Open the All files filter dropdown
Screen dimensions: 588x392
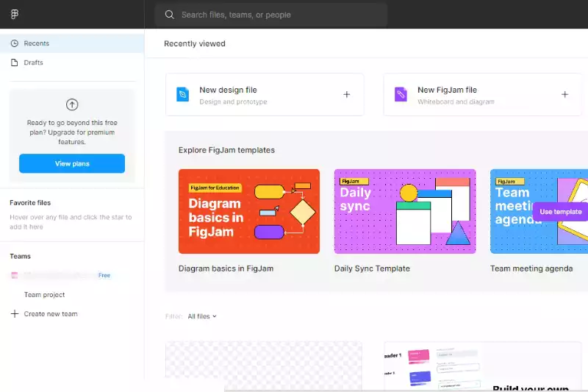click(202, 316)
